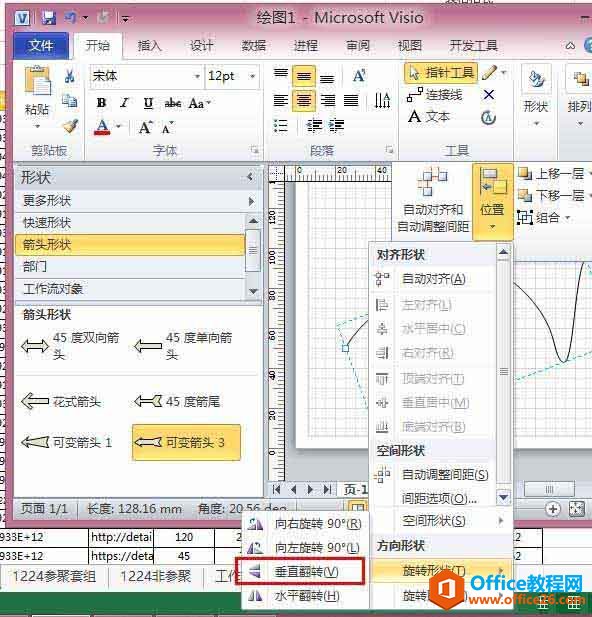Select the 花式箭头 shape
This screenshot has height=617, width=592.
tap(61, 402)
